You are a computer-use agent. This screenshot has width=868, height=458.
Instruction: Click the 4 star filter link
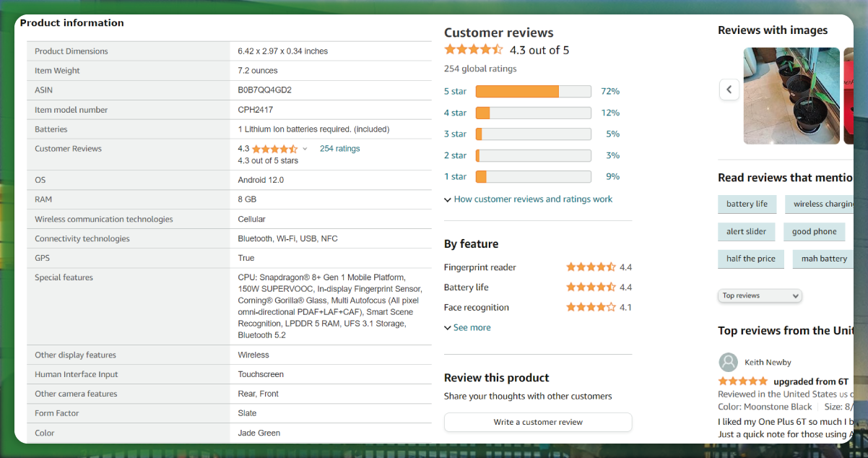(x=455, y=113)
